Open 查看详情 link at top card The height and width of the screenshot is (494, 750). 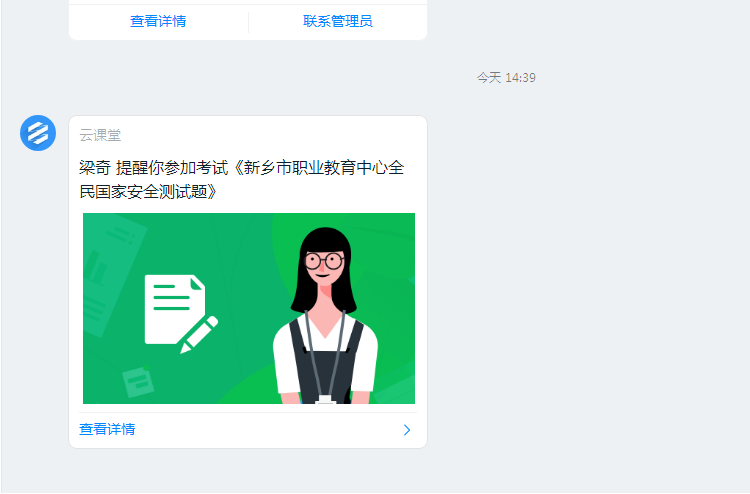158,21
